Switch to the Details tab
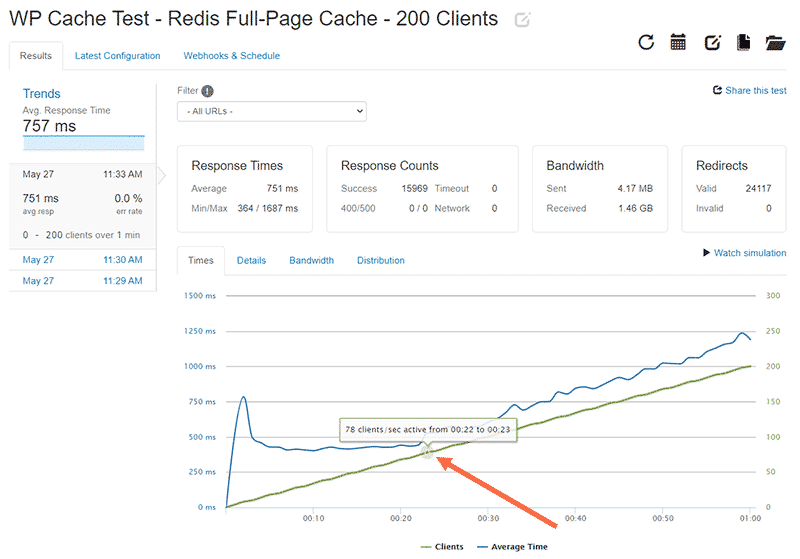This screenshot has width=800, height=559. (251, 261)
